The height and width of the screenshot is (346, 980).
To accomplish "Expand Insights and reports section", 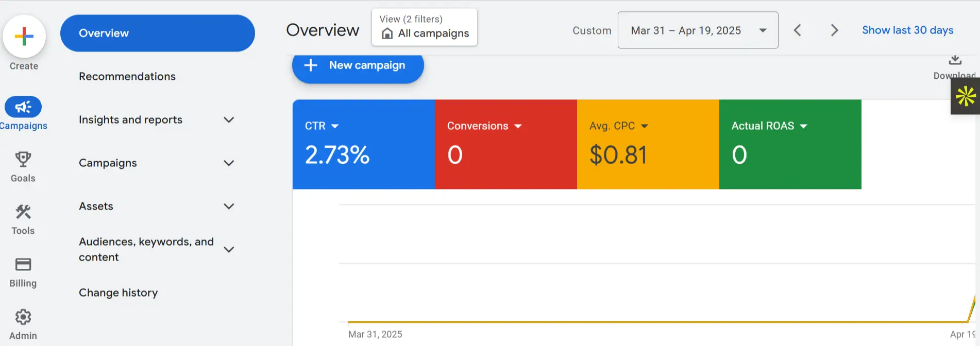I will point(229,120).
